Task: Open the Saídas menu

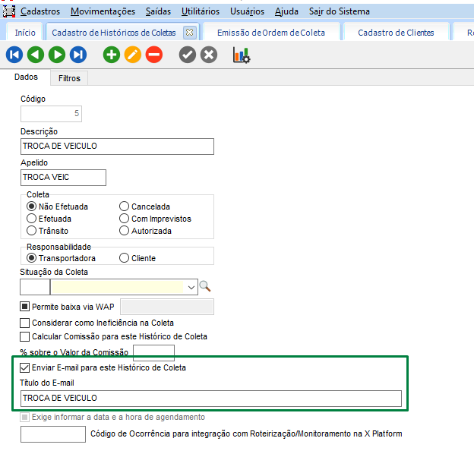Action: coord(158,11)
